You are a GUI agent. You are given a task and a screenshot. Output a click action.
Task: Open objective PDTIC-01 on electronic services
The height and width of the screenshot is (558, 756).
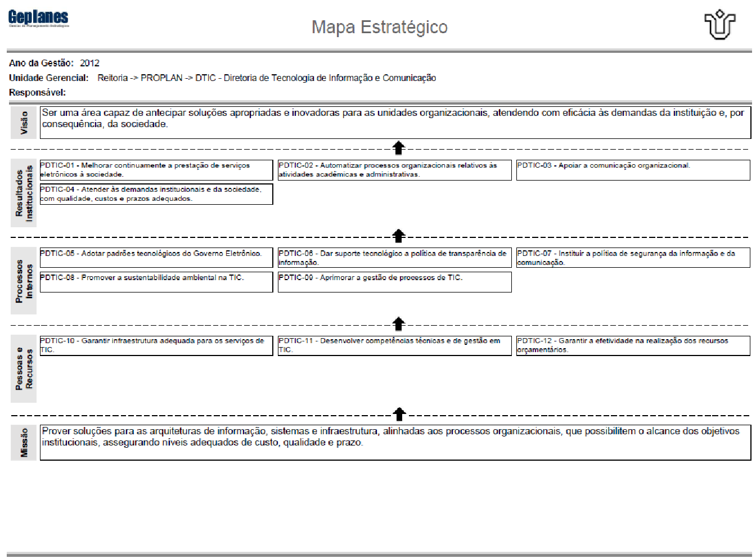(x=156, y=170)
